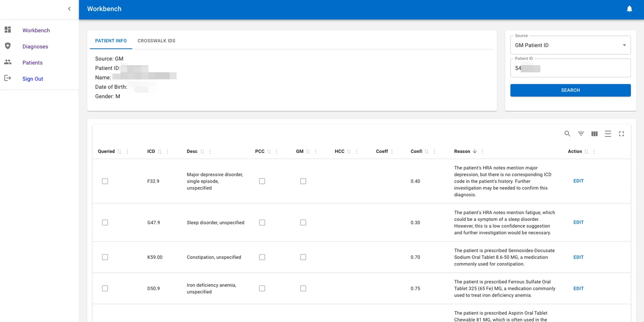Collapse the left sidebar with the chevron
Screen dimensions: 644x322
point(69,8)
